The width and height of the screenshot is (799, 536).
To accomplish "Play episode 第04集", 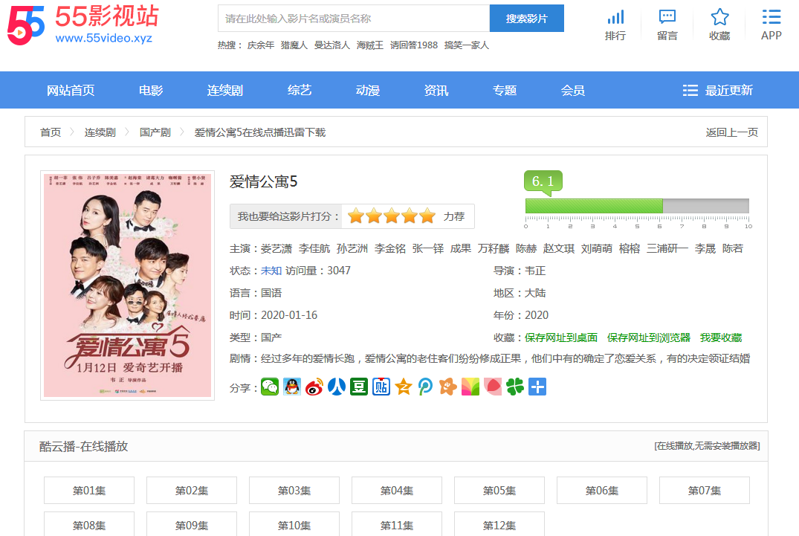I will pyautogui.click(x=396, y=490).
